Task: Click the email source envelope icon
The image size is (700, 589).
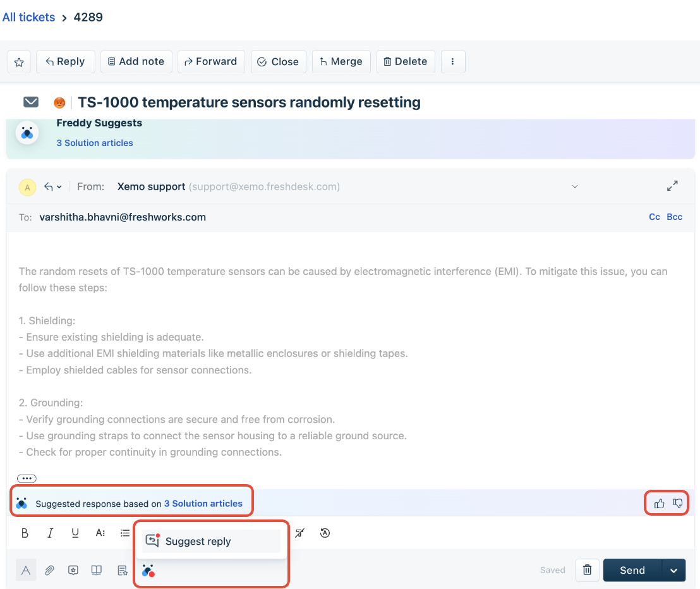Action: (x=31, y=102)
